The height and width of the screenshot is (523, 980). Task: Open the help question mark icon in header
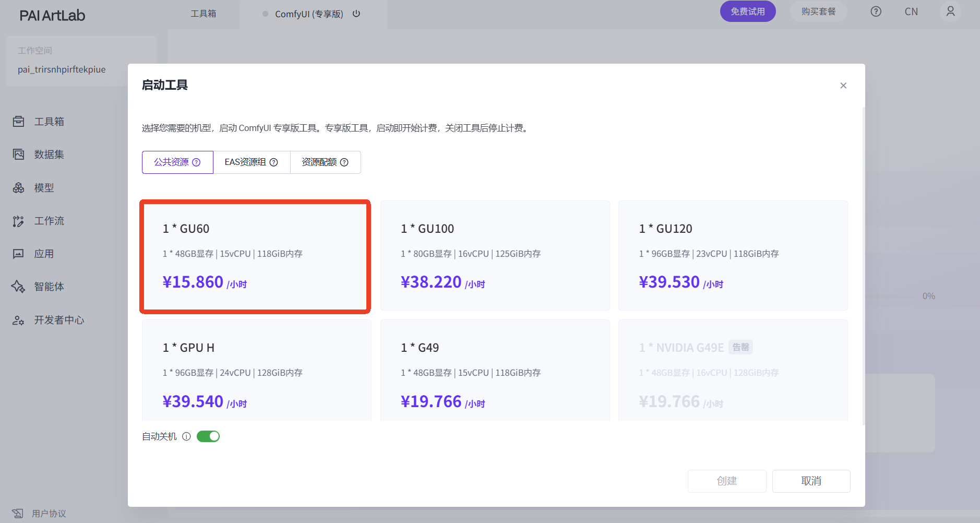(876, 11)
